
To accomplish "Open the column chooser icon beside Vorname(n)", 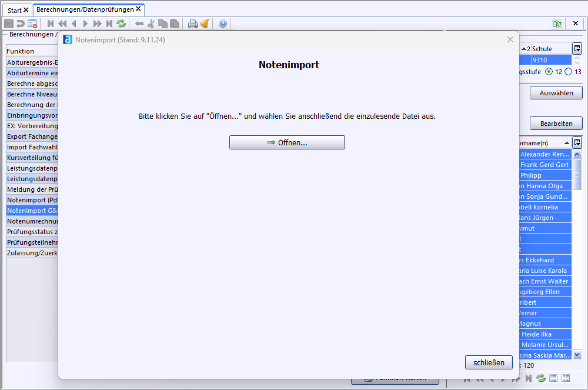I will point(577,142).
